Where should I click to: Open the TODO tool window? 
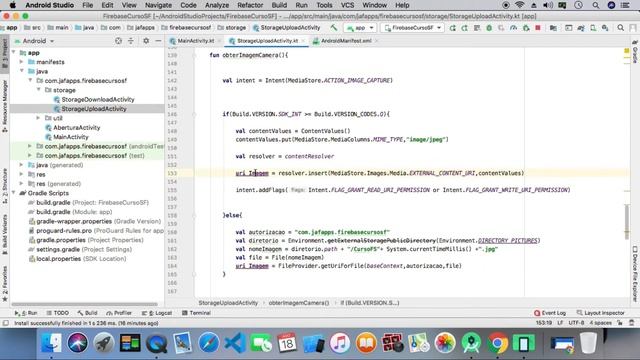58,313
